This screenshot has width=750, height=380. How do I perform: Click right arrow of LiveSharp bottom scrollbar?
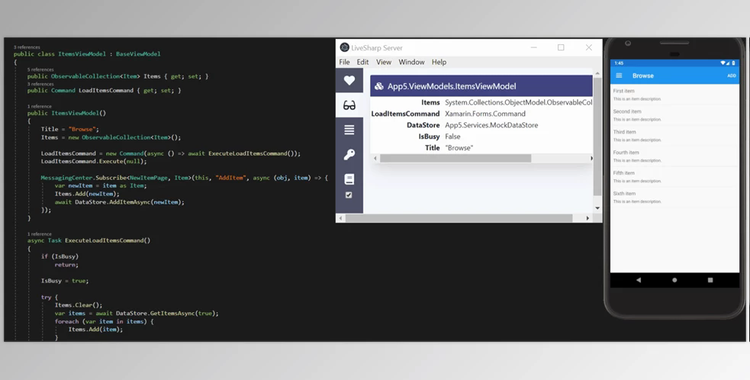pyautogui.click(x=588, y=218)
